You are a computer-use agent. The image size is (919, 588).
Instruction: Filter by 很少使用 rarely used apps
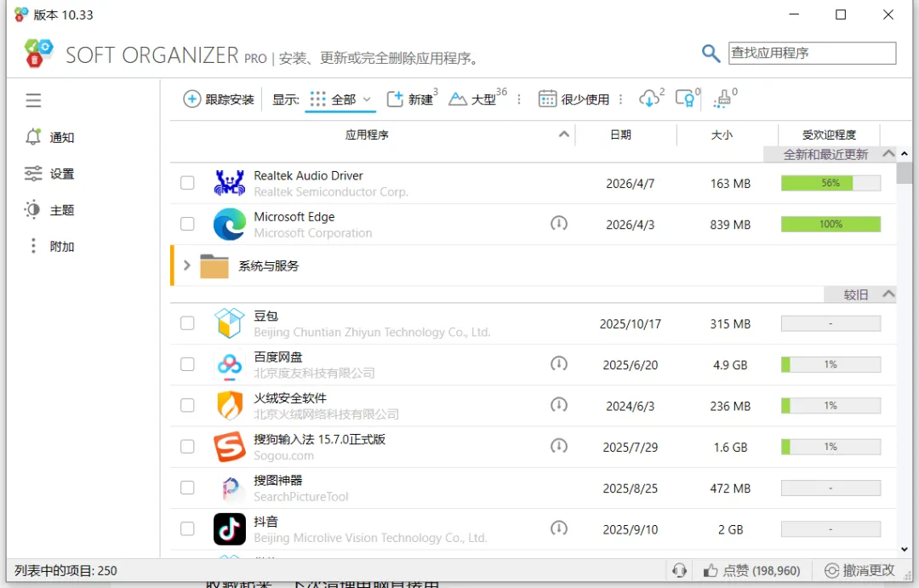click(x=574, y=99)
